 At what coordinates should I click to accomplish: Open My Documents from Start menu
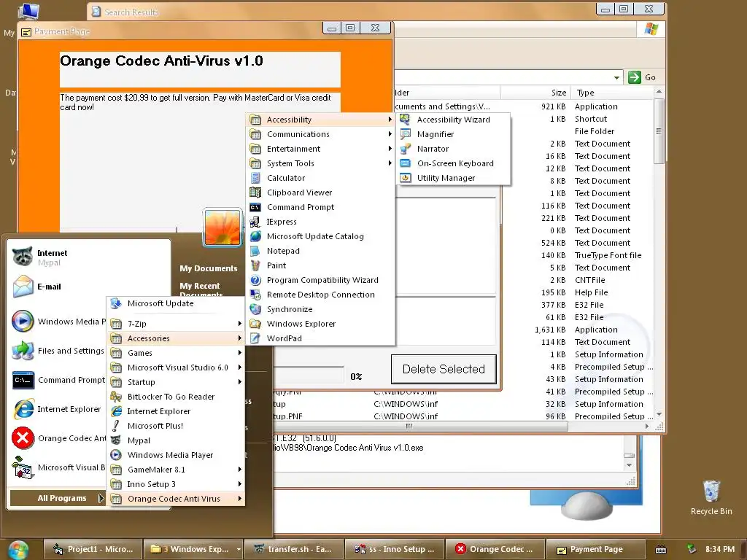208,268
